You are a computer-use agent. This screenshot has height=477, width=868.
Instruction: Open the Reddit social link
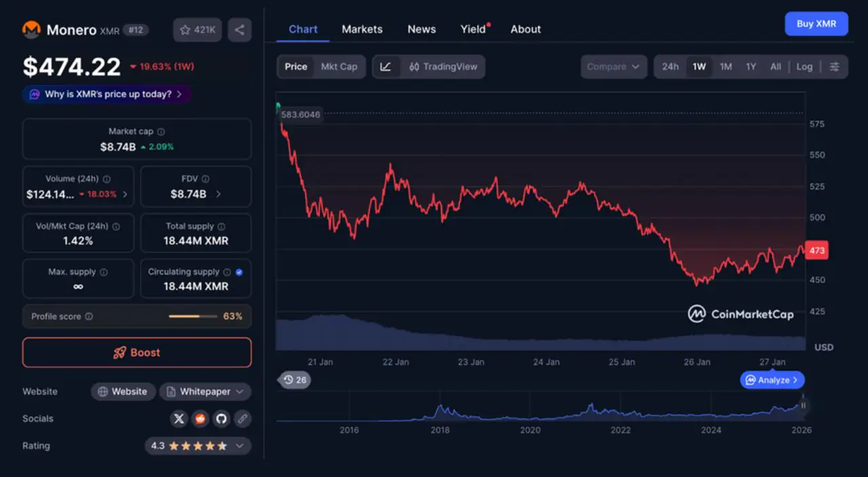coord(200,419)
